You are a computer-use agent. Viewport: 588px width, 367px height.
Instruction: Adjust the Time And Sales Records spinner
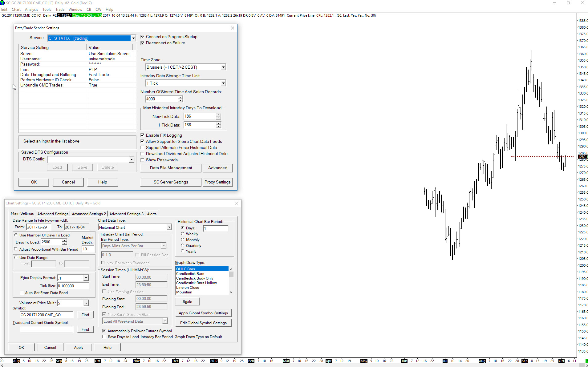(180, 99)
